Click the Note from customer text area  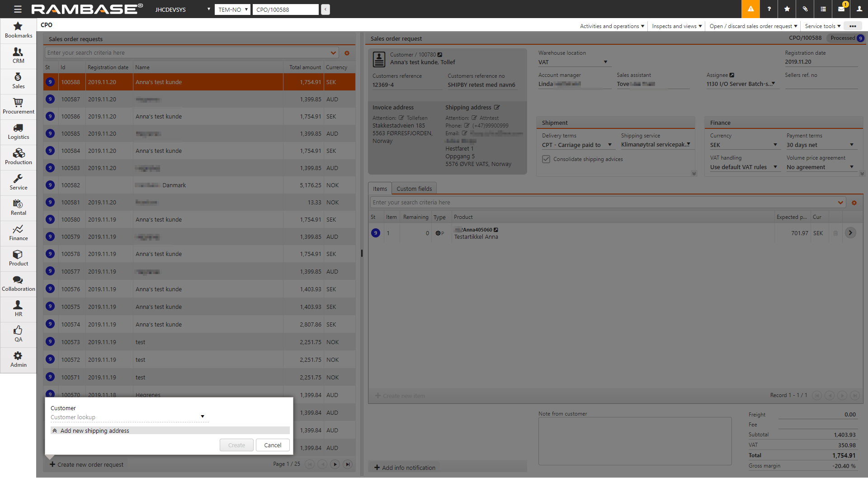[x=634, y=441]
